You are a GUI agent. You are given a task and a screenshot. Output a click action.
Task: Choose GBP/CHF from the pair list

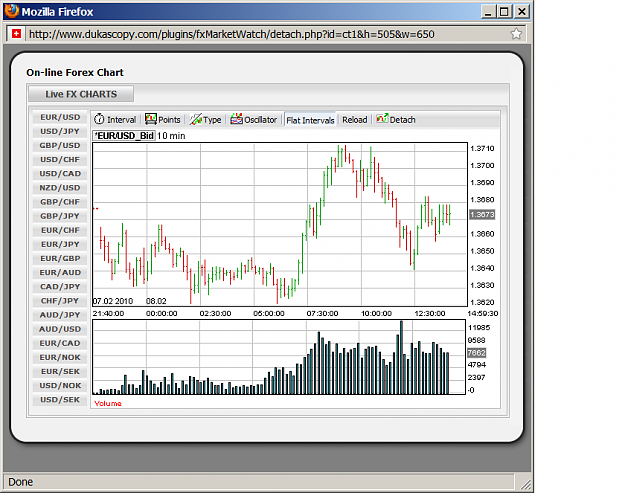pos(60,202)
